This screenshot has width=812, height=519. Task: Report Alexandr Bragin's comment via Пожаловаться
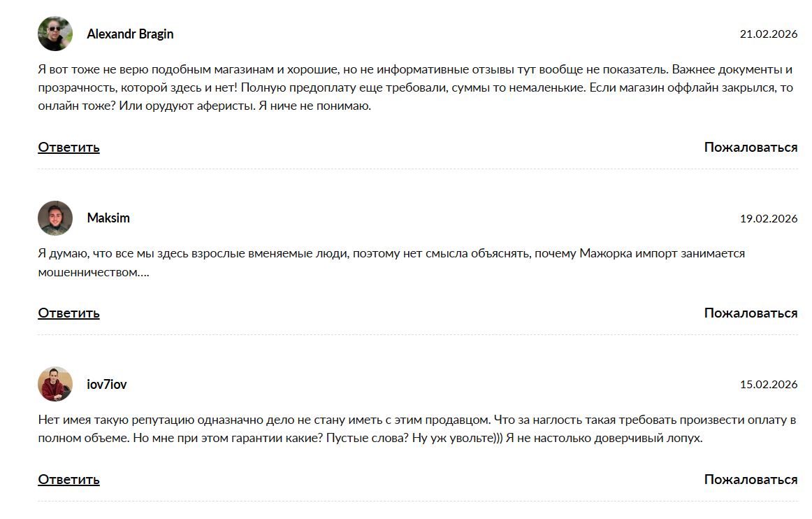pyautogui.click(x=751, y=148)
